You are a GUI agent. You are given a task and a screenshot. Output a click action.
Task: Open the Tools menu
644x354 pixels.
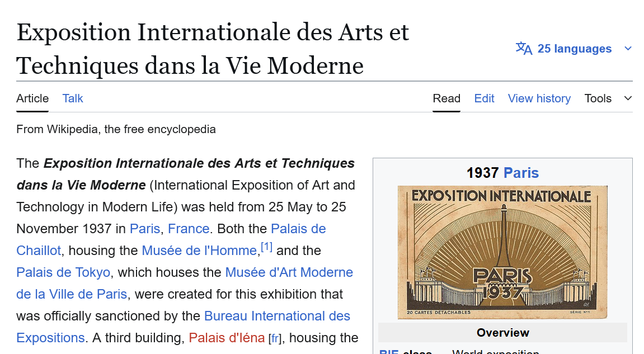point(598,98)
